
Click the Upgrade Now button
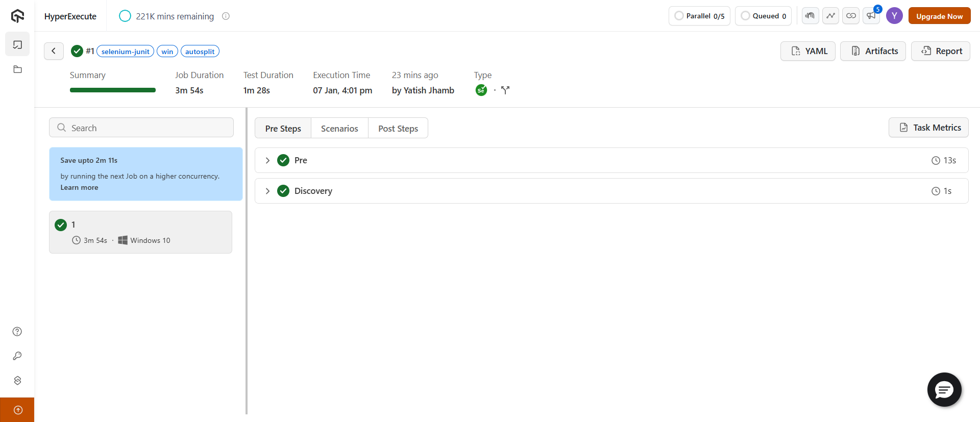tap(939, 16)
